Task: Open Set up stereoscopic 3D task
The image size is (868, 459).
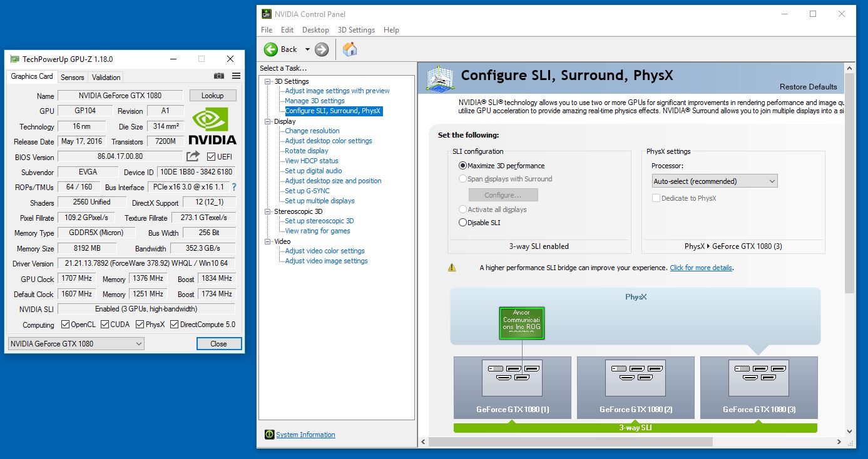Action: coord(319,221)
